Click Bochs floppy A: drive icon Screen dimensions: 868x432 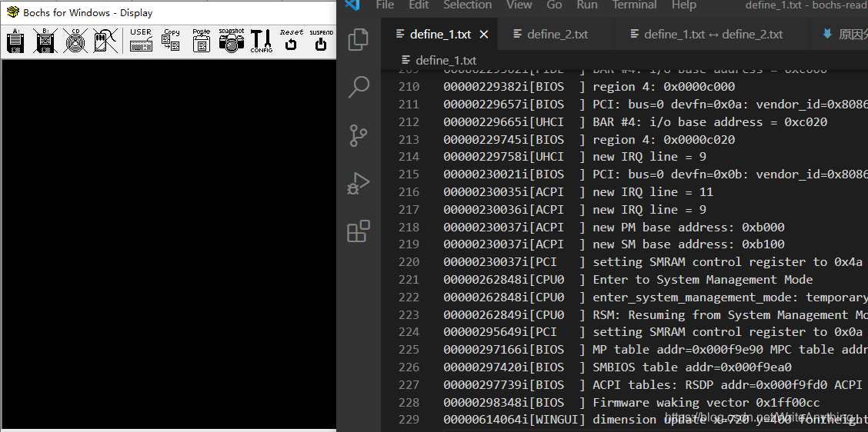tap(15, 41)
